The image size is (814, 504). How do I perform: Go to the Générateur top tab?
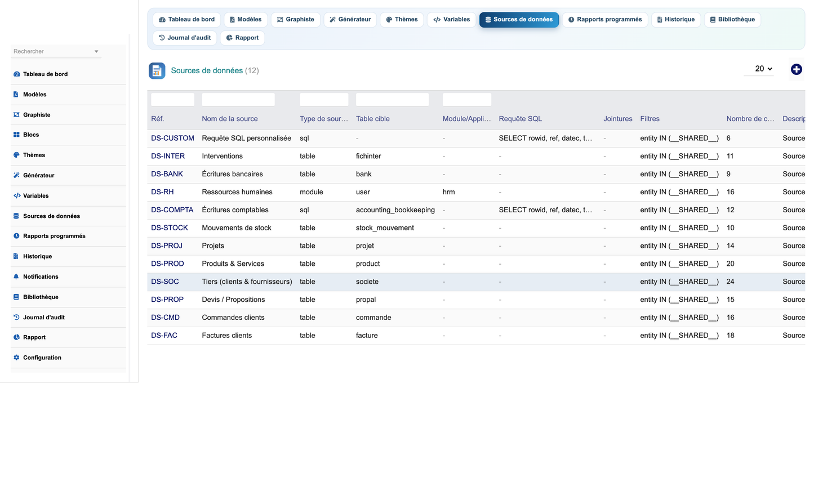(350, 20)
